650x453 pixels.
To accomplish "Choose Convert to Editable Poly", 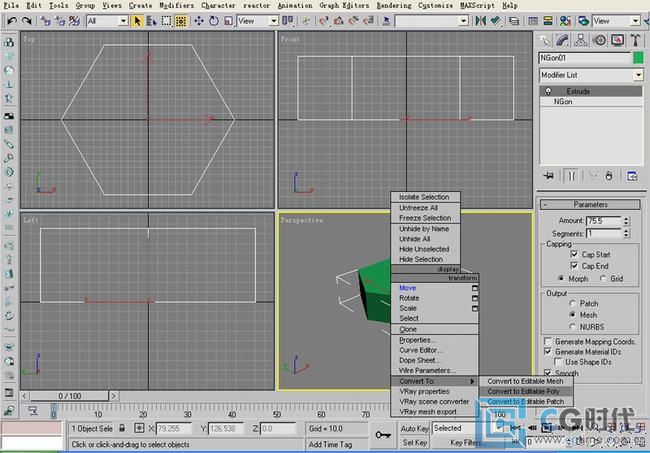I will point(526,391).
